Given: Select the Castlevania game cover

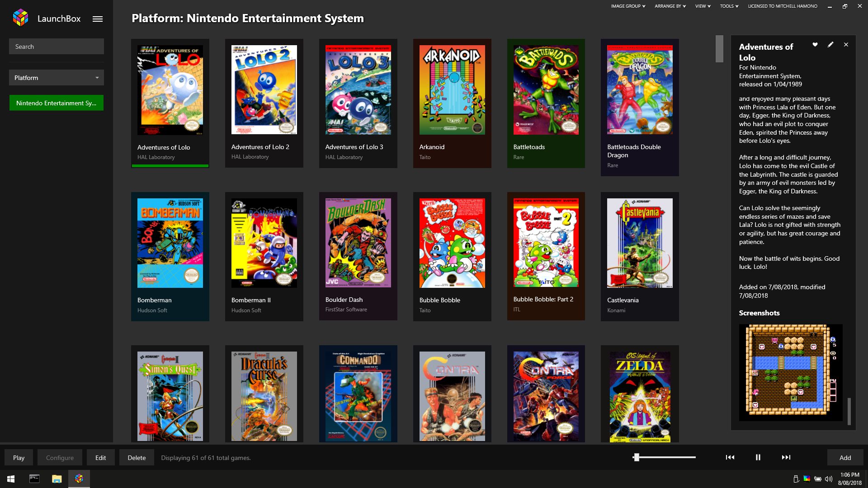Looking at the screenshot, I should click(640, 243).
